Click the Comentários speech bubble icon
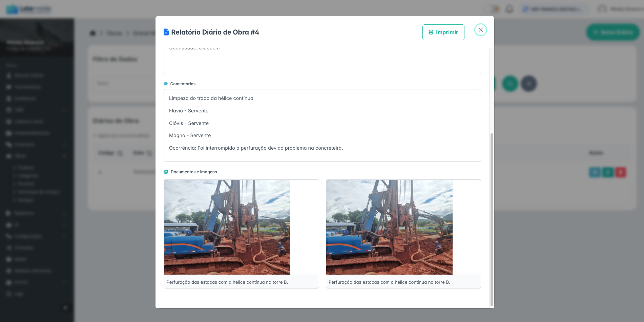Screen dimensions: 644x322 [x=166, y=84]
